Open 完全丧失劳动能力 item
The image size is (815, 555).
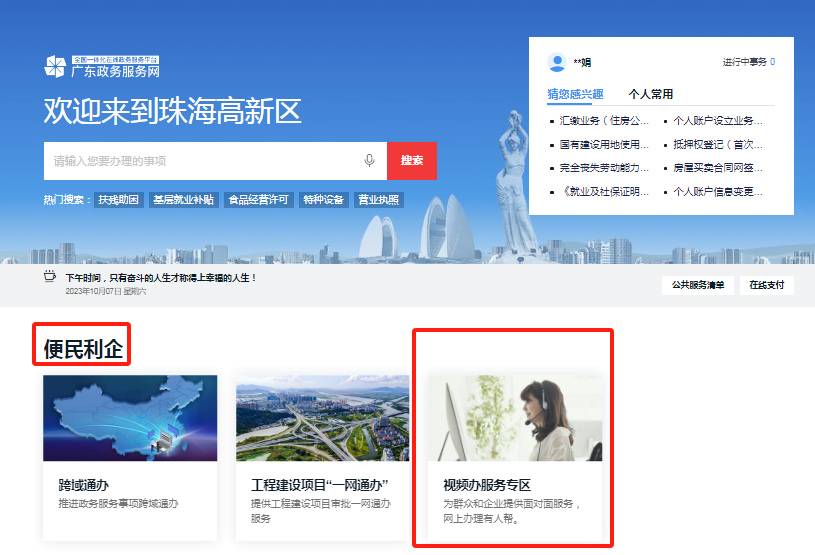[604, 168]
